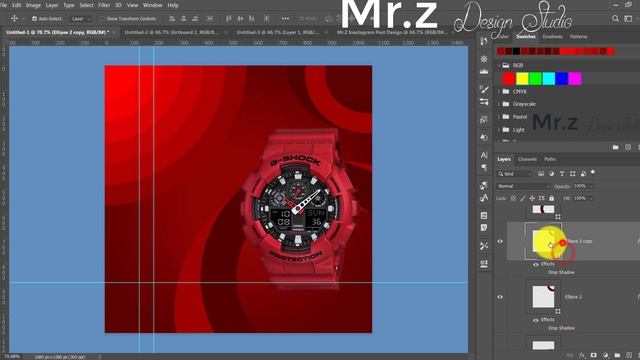Select the Move tool in options bar
Screen dimensions: 640x360
(x=14, y=18)
